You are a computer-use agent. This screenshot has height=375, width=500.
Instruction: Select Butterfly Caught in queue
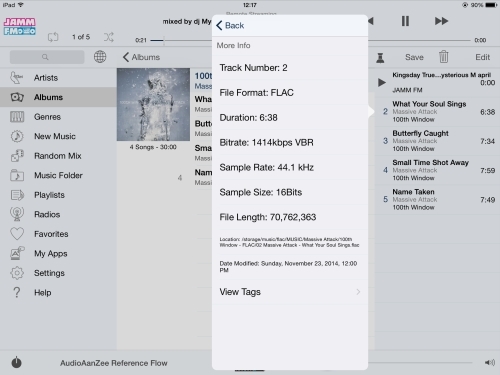click(x=437, y=141)
